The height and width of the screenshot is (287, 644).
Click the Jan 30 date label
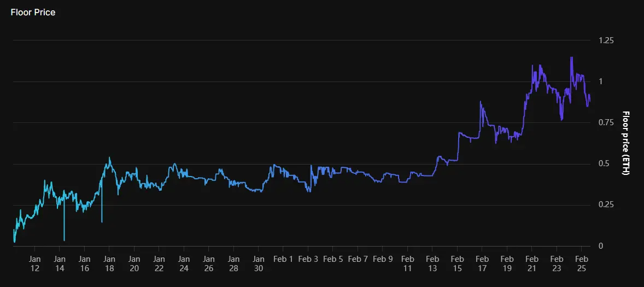pyautogui.click(x=259, y=263)
